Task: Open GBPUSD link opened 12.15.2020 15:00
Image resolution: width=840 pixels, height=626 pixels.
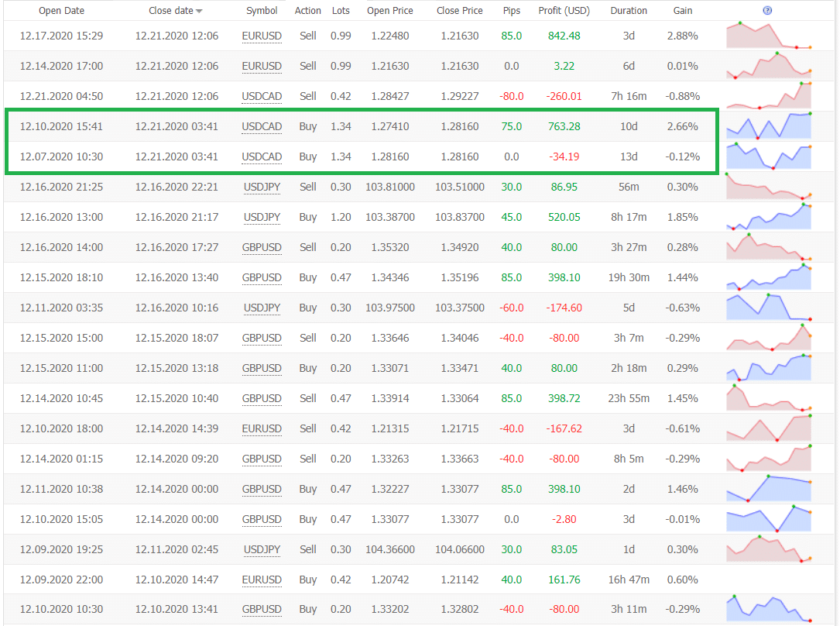Action: [x=262, y=339]
